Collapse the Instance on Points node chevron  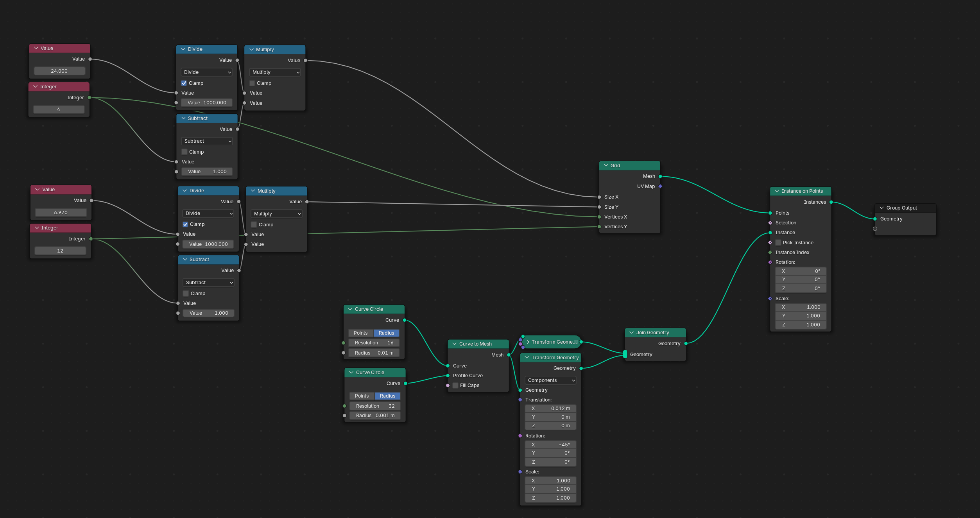[x=777, y=191]
